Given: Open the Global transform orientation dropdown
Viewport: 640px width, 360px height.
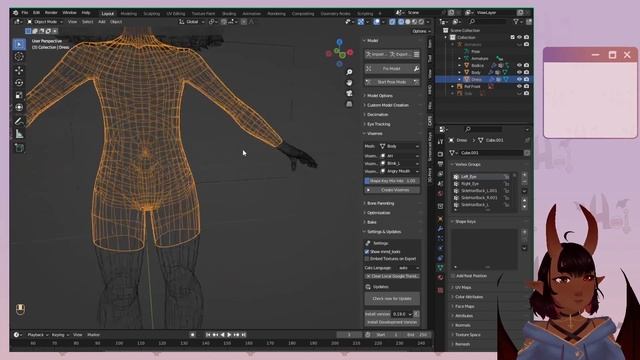Looking at the screenshot, I should (191, 22).
